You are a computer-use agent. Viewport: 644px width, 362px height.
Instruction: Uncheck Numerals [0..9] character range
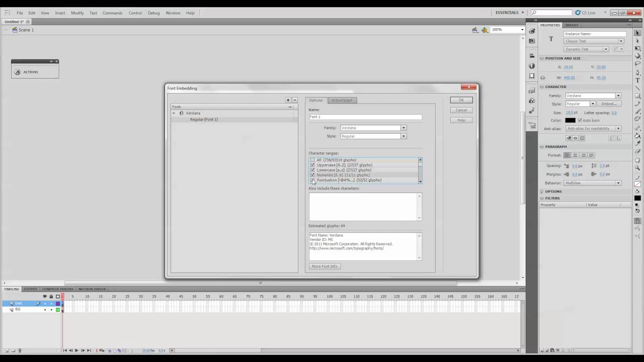click(312, 175)
